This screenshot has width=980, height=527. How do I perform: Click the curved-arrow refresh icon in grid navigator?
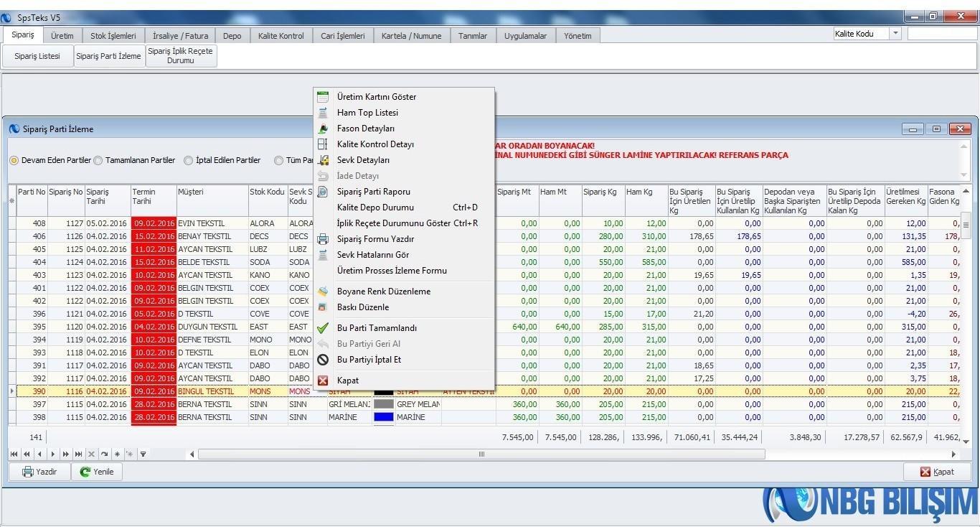104,454
